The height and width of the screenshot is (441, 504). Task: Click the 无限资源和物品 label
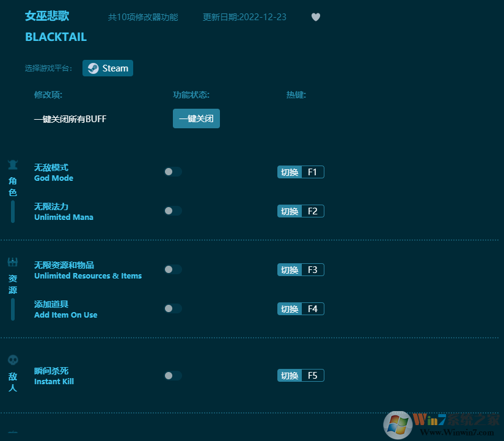64,265
